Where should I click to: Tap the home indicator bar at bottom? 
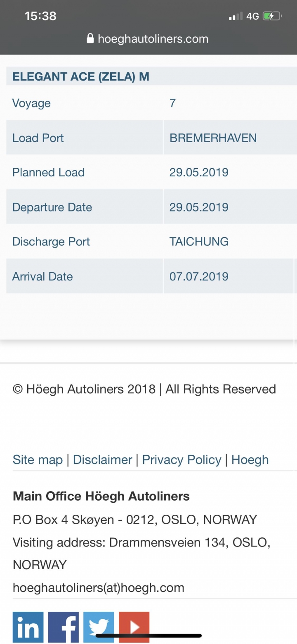point(148,636)
